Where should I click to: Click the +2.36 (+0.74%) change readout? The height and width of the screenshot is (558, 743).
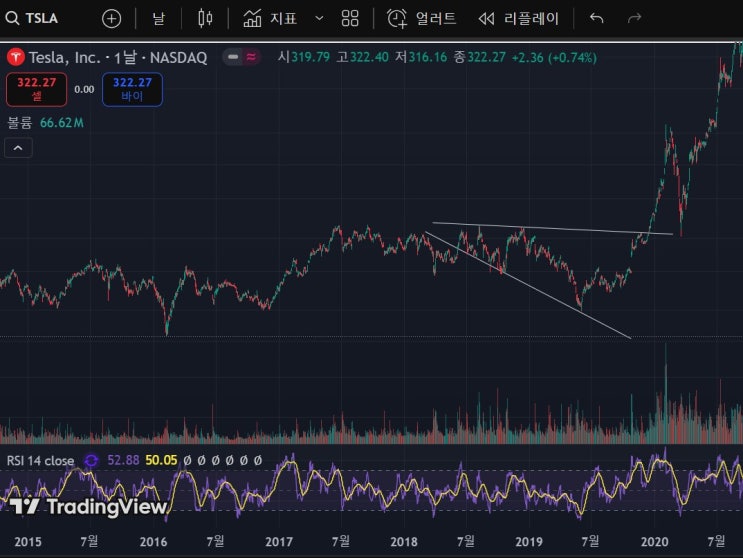point(554,58)
